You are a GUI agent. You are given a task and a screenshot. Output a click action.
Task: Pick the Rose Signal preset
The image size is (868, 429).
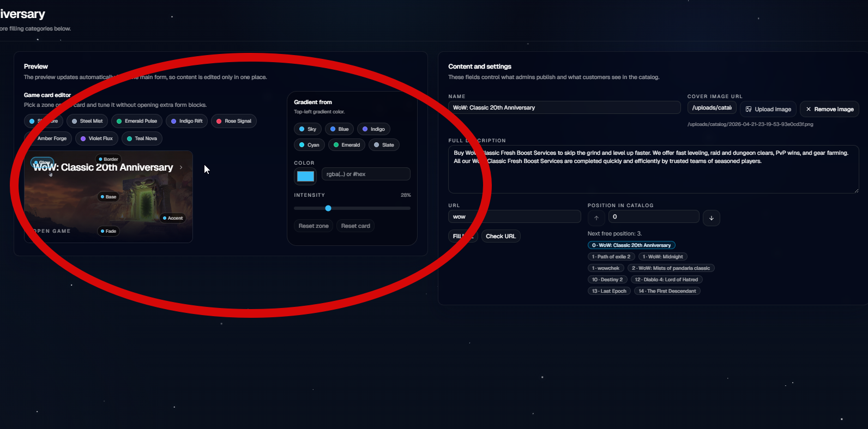click(234, 121)
